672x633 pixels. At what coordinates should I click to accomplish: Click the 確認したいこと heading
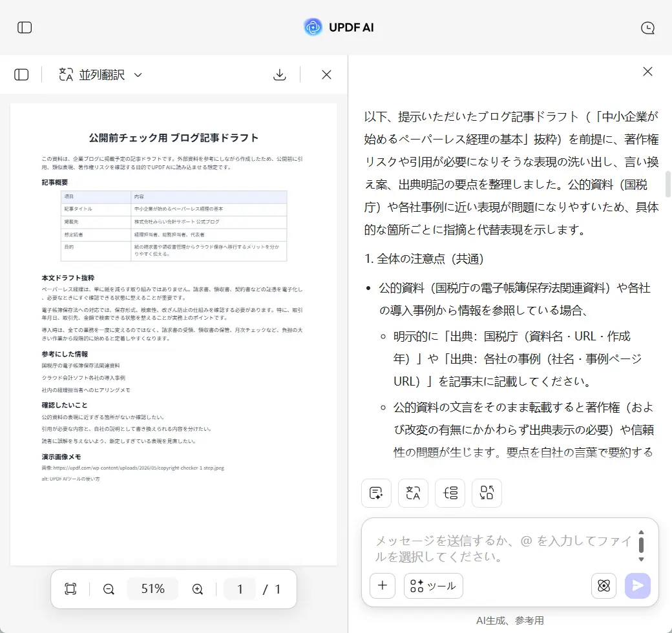point(64,405)
